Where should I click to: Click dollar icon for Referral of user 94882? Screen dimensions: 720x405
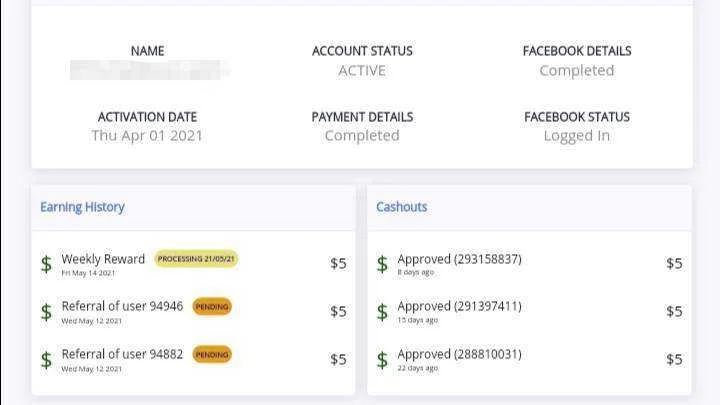[46, 360]
